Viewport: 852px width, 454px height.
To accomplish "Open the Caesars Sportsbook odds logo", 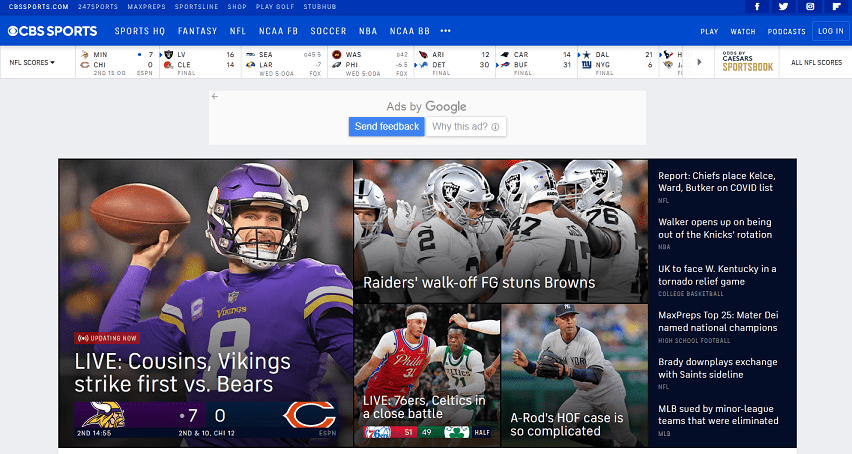I will 747,62.
